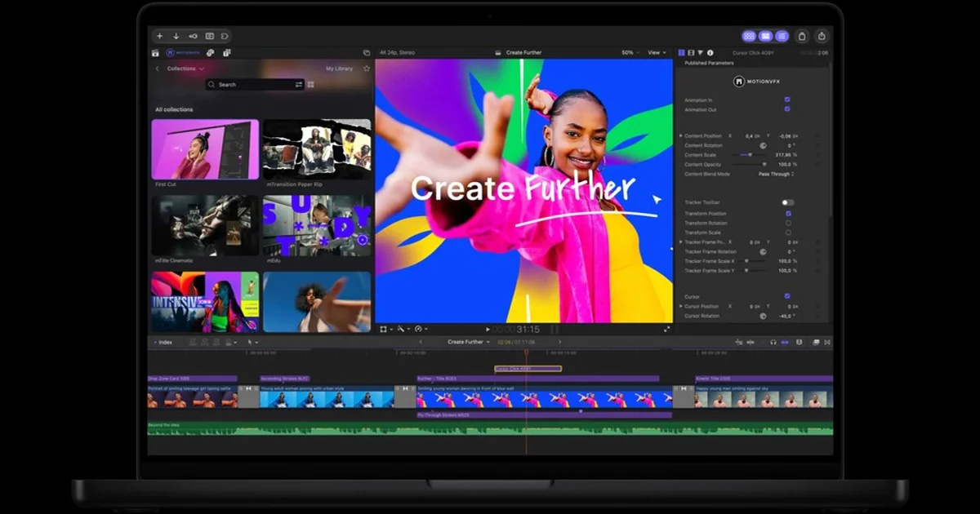The height and width of the screenshot is (514, 980).
Task: Expand the Cursor Position disclosure triangle
Action: point(681,306)
